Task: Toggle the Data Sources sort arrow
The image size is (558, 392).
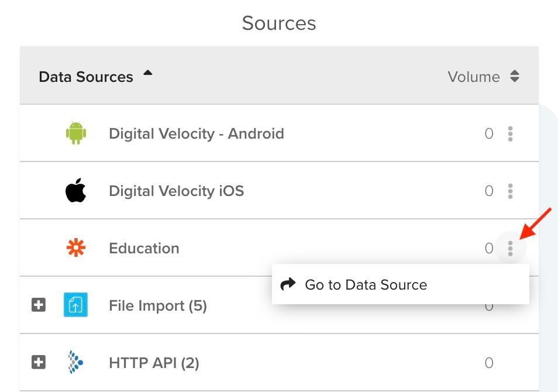Action: (148, 74)
